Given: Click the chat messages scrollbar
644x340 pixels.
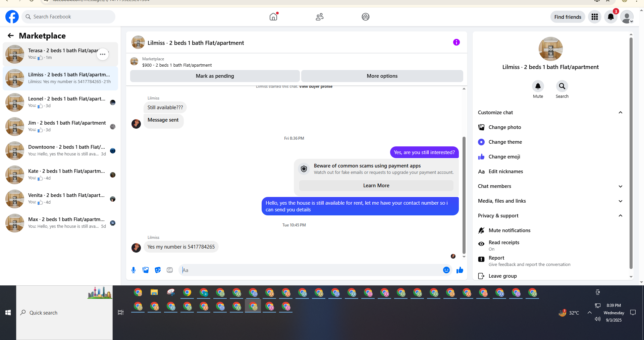Looking at the screenshot, I should (x=464, y=195).
